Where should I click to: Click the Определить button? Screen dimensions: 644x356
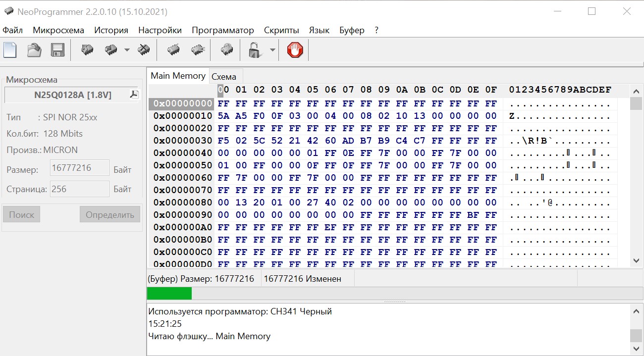pos(110,215)
